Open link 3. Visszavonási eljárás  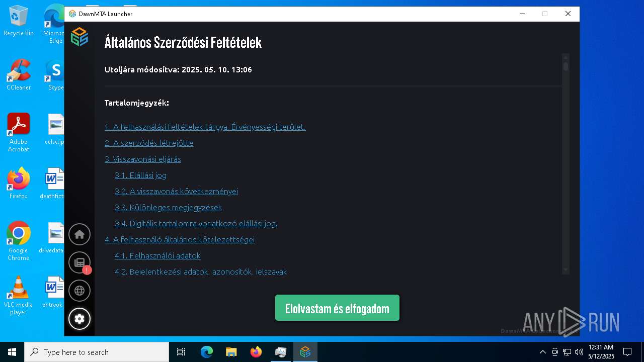143,159
